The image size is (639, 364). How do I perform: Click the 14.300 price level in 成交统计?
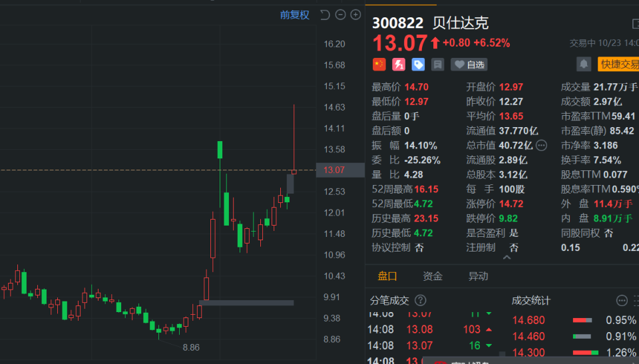tap(529, 353)
